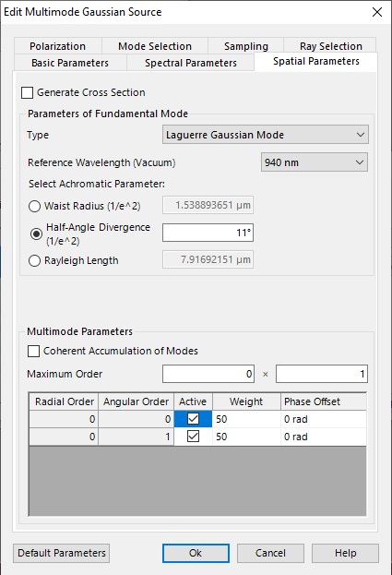Select the Rayleigh Length radio option
392x575 pixels.
pyautogui.click(x=34, y=260)
